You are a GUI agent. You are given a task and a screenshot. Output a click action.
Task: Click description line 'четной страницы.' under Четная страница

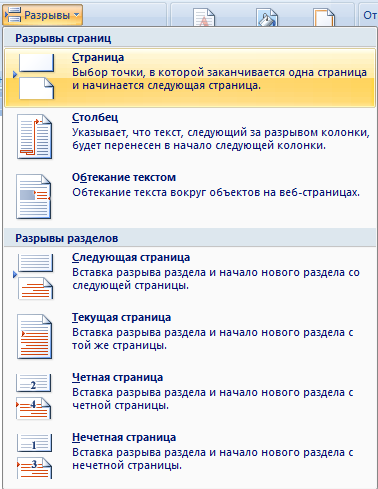[x=120, y=405]
